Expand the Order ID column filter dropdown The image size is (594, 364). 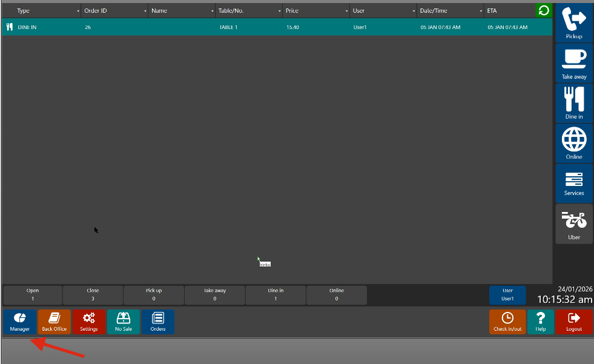point(145,11)
